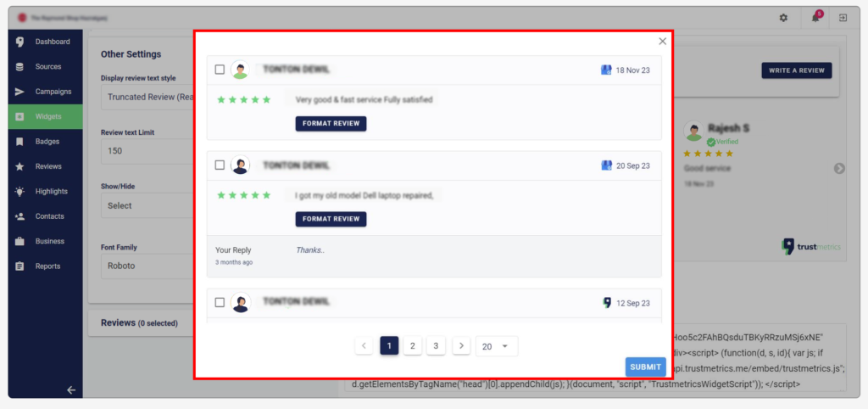Click the '18 Nov 23' date
Image resolution: width=868 pixels, height=409 pixels.
[x=632, y=70]
